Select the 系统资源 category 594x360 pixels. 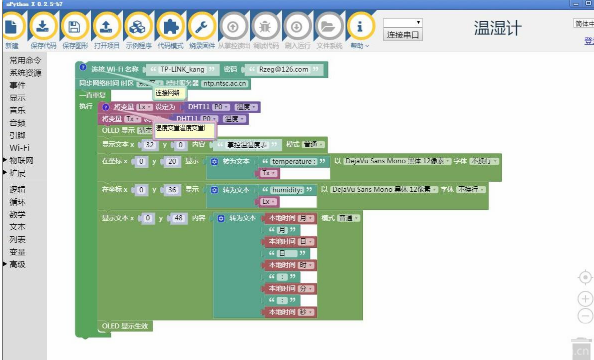click(x=25, y=73)
